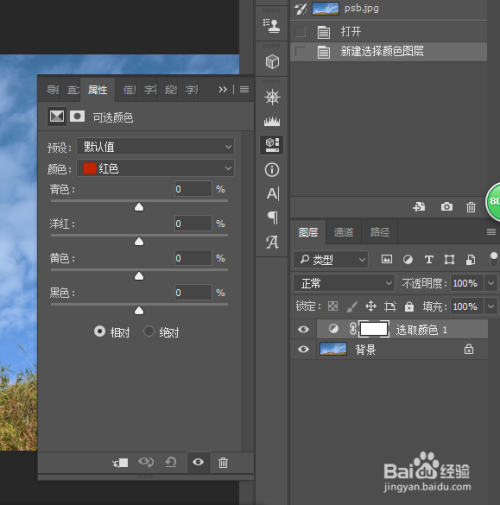The image size is (500, 505).
Task: Switch to the 通道 tab
Action: pos(343,232)
